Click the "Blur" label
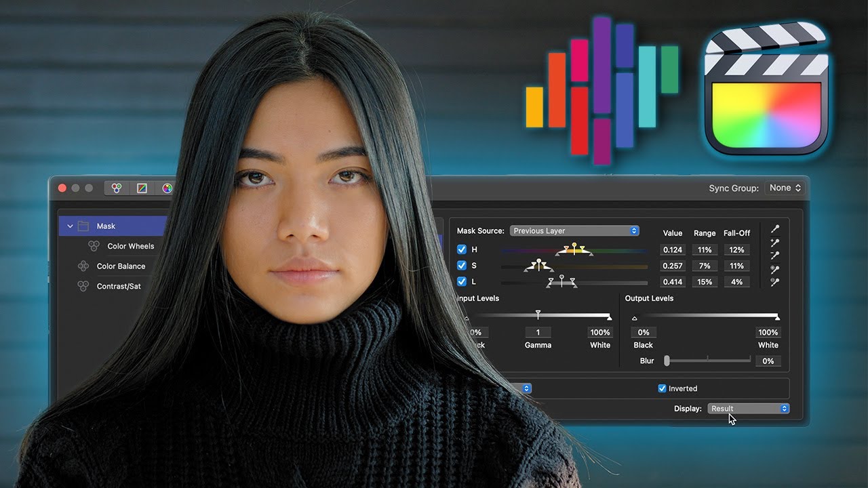The image size is (868, 488). [647, 361]
